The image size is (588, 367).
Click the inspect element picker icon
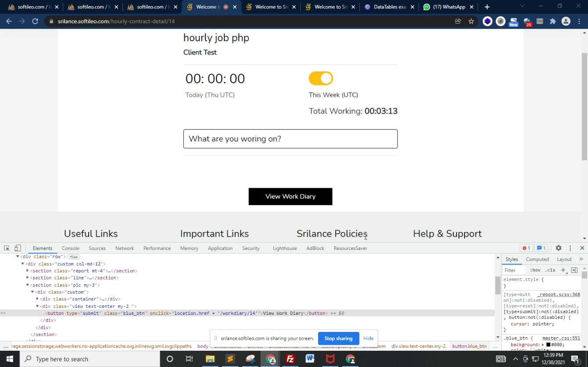[x=7, y=248]
